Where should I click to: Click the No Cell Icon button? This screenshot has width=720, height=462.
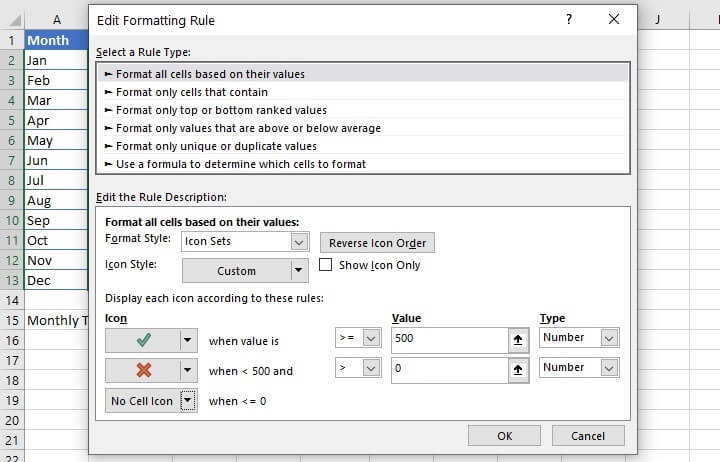(x=143, y=400)
